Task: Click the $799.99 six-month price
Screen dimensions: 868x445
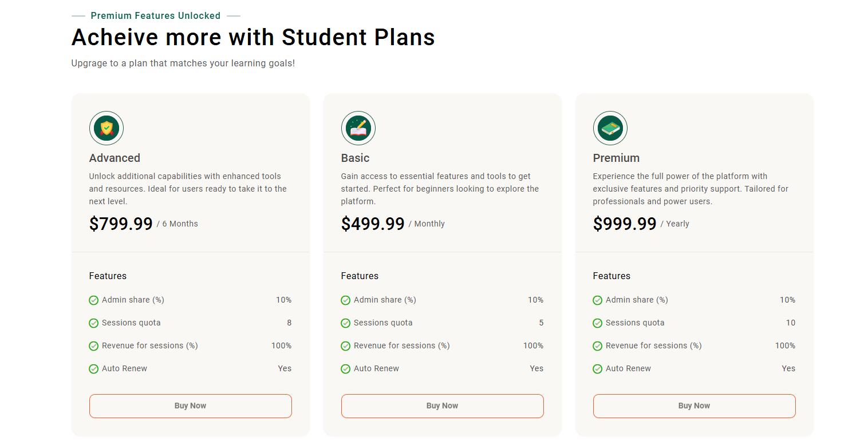Action: click(x=121, y=224)
